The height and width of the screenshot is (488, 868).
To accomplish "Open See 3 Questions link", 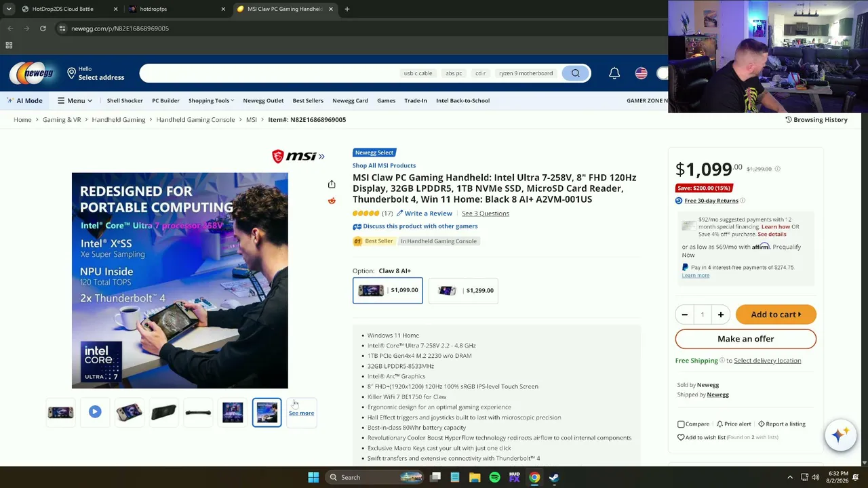I will (x=486, y=213).
